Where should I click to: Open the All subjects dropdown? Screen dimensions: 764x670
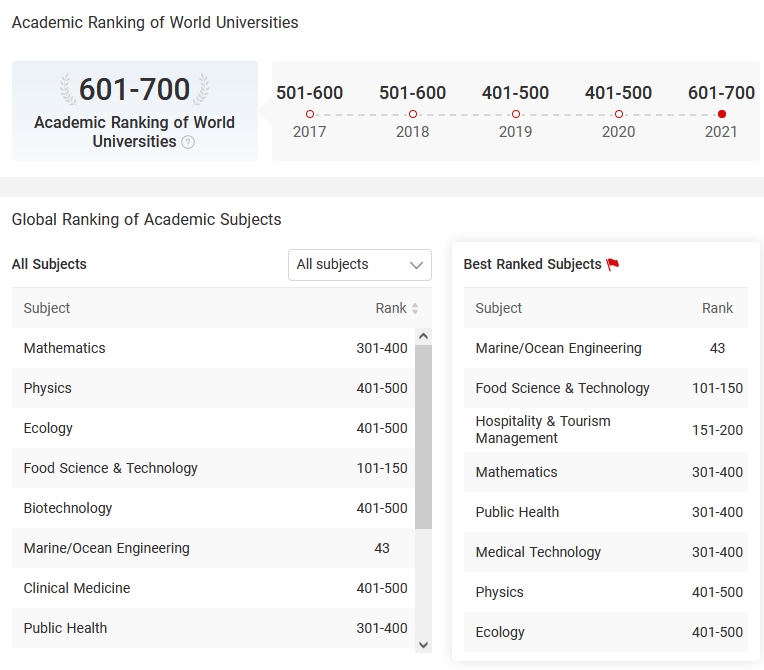click(x=360, y=265)
